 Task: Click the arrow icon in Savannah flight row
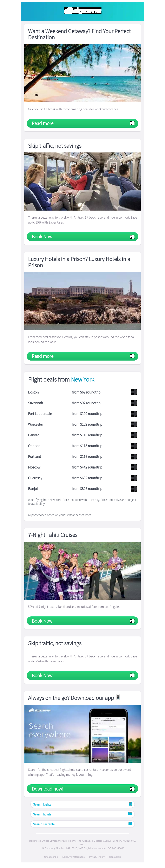[134, 403]
